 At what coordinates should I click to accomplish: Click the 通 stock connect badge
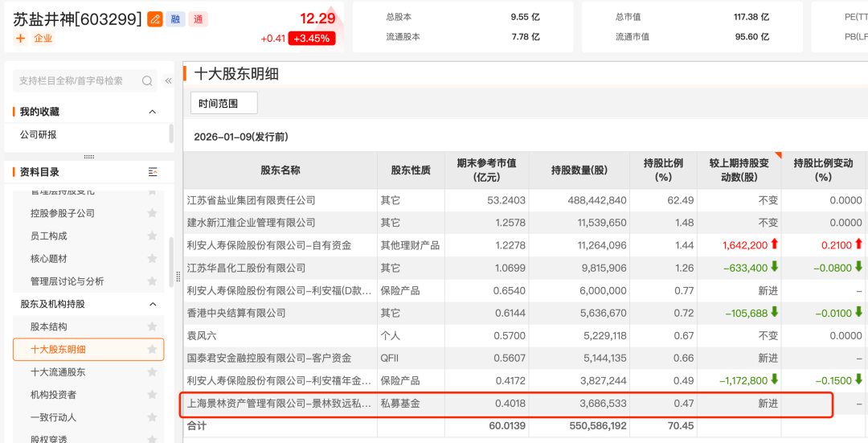point(198,18)
